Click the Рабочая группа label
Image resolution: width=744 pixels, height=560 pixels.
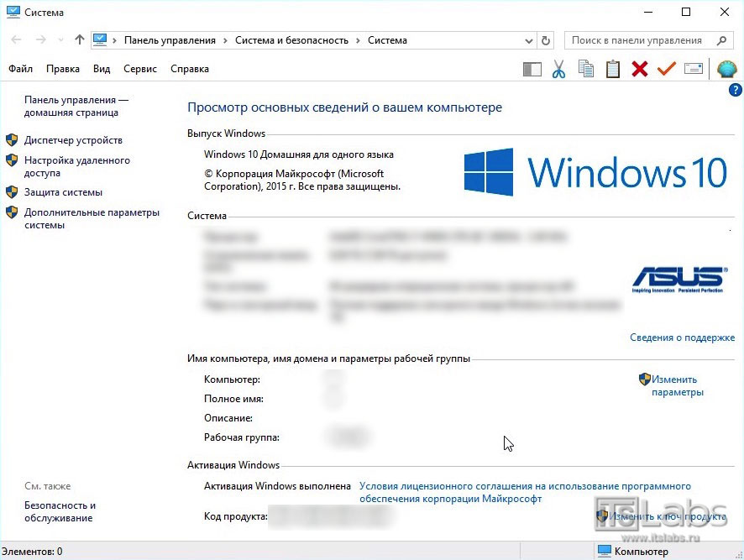coord(242,437)
